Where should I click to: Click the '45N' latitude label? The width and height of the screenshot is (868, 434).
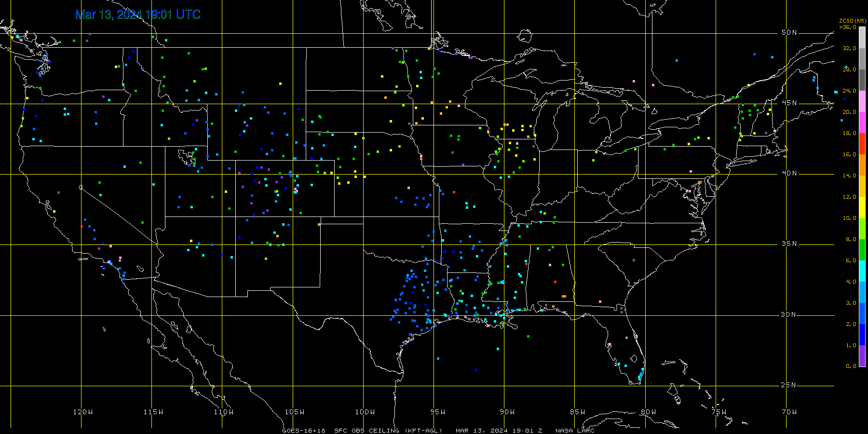click(x=789, y=103)
